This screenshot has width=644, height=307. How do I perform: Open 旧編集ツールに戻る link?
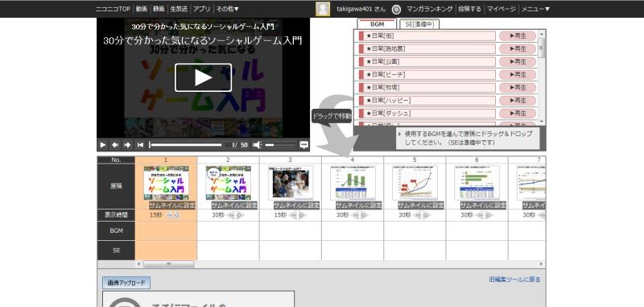(x=514, y=280)
